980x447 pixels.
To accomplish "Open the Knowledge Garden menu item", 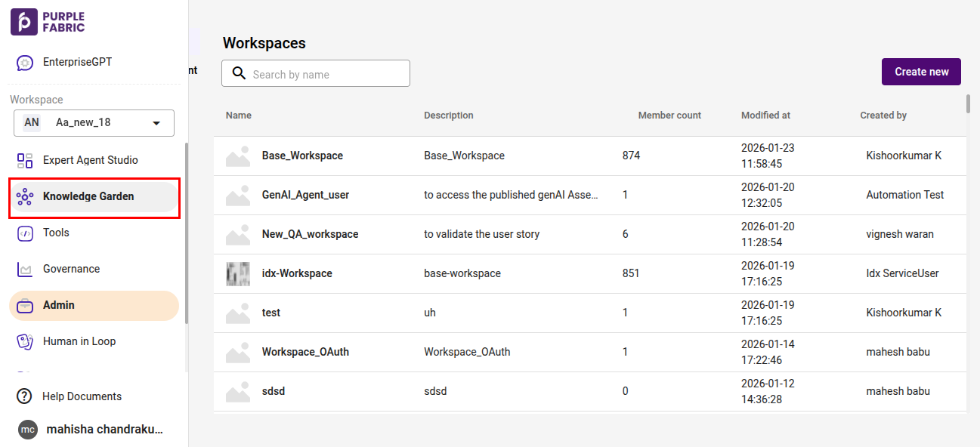I will point(88,196).
